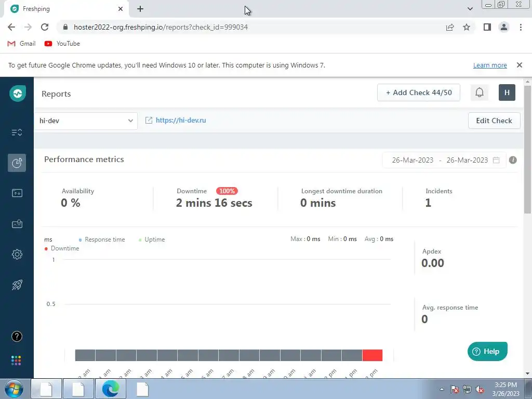Click the red downtime bar segment

pyautogui.click(x=372, y=355)
